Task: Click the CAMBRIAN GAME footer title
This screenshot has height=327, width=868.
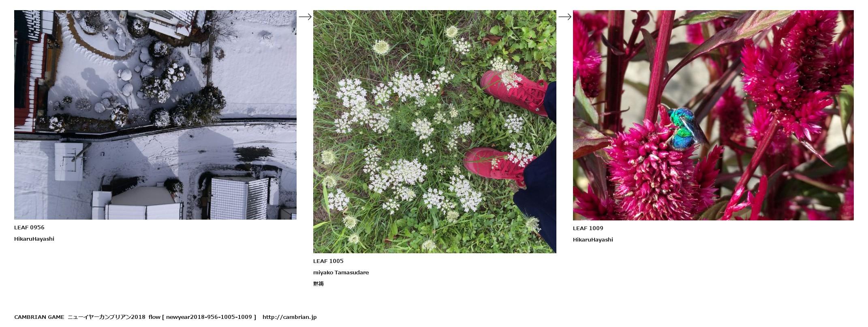Action: [39, 317]
